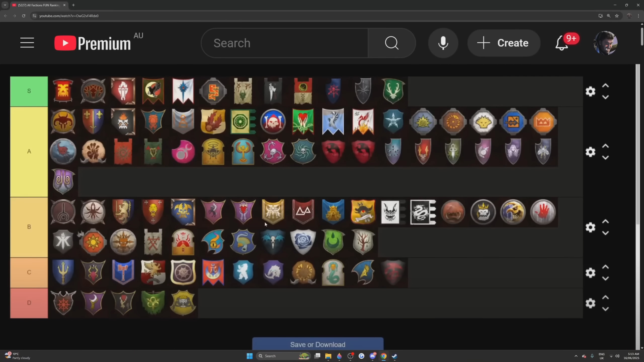Select the red hand circle icon in B tier
The width and height of the screenshot is (644, 362).
pos(543,212)
